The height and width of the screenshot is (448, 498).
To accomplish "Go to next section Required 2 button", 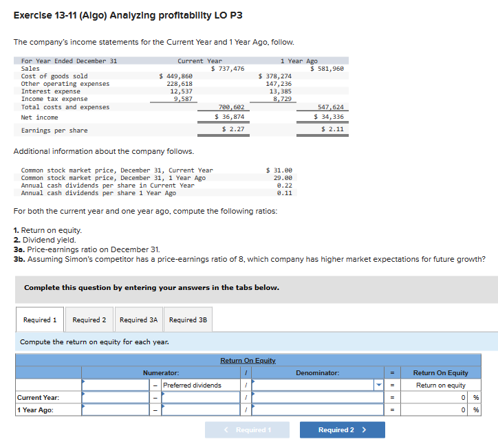I will (x=343, y=429).
